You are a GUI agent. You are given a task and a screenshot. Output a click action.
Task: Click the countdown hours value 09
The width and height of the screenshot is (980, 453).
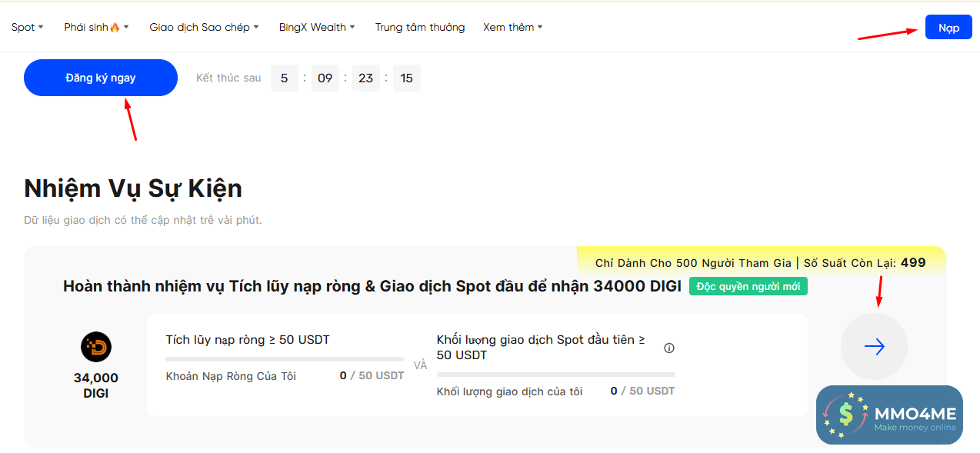(x=325, y=78)
